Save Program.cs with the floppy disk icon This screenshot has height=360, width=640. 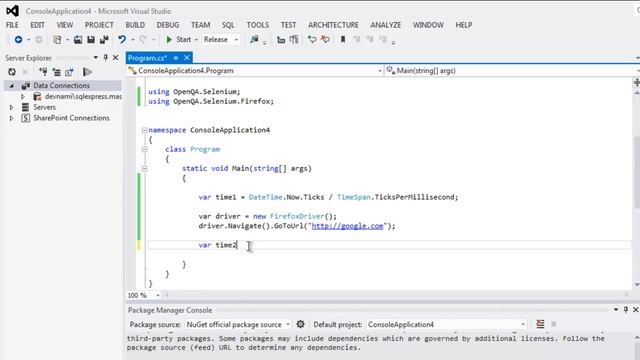click(x=91, y=40)
